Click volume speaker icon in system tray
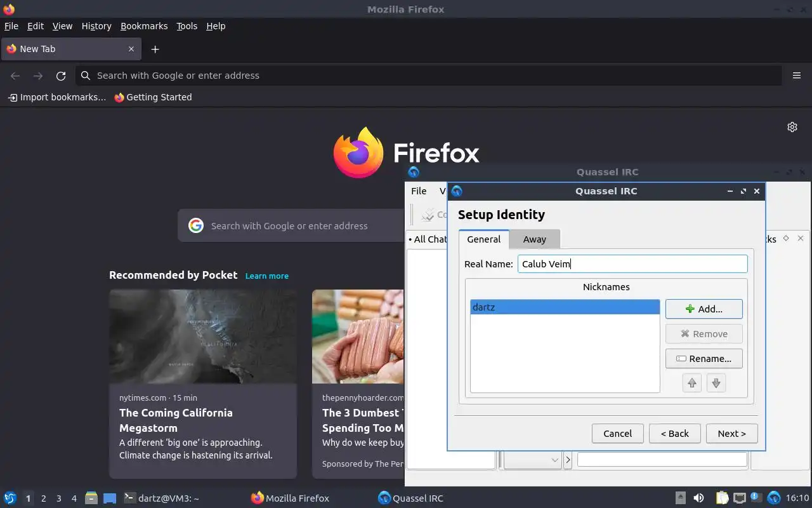The width and height of the screenshot is (812, 508). (698, 498)
